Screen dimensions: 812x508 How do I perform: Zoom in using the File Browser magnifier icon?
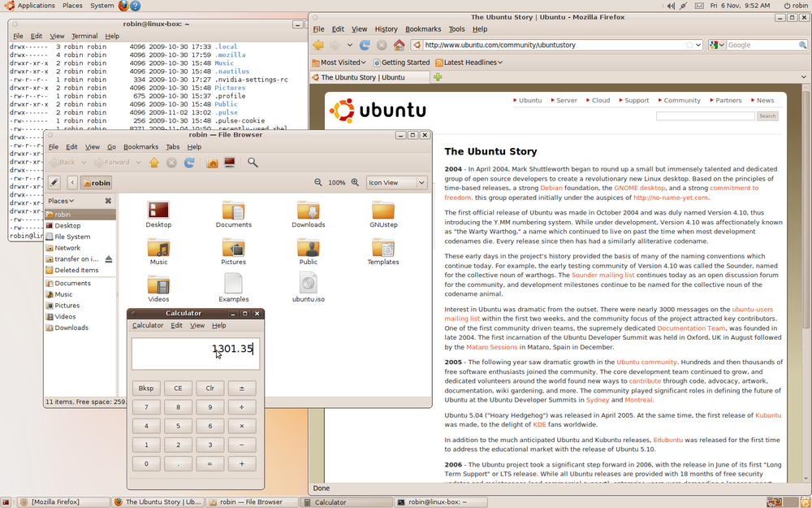click(355, 182)
